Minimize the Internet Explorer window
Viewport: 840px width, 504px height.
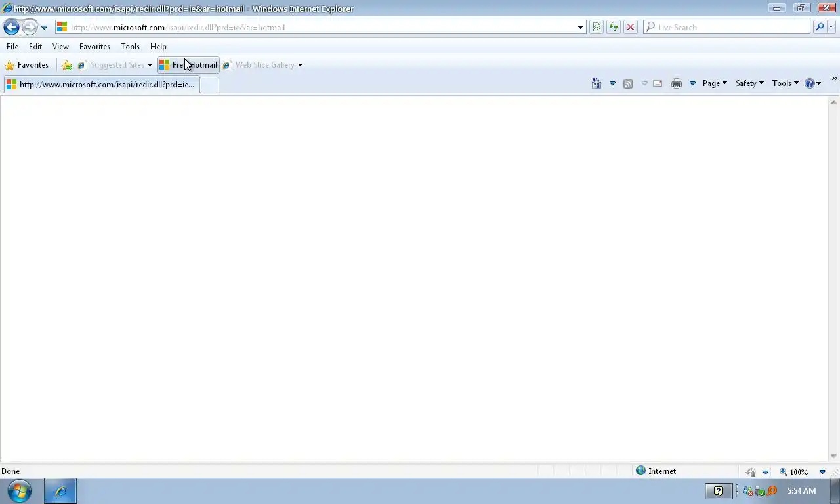pos(777,8)
